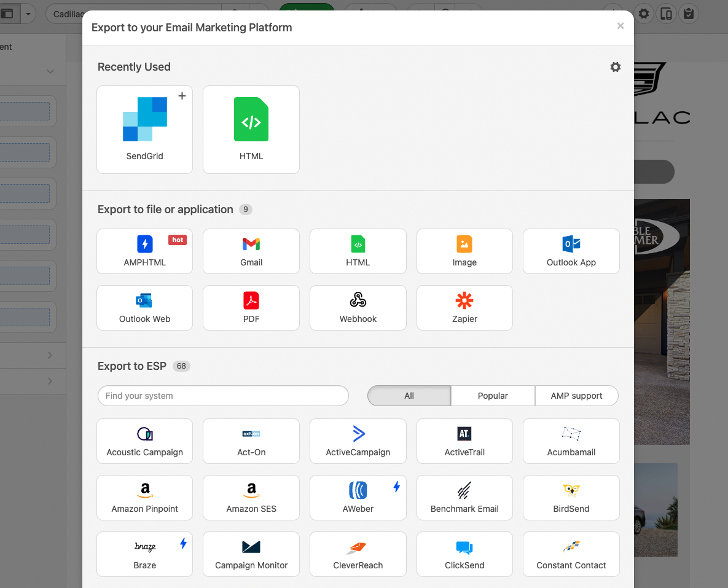Pick Constant Contact ESP
This screenshot has width=728, height=588.
pyautogui.click(x=571, y=555)
